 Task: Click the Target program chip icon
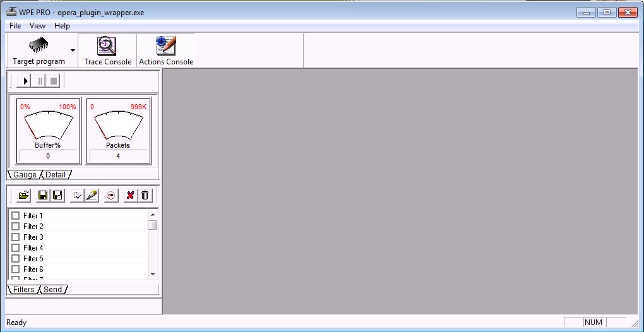[39, 46]
